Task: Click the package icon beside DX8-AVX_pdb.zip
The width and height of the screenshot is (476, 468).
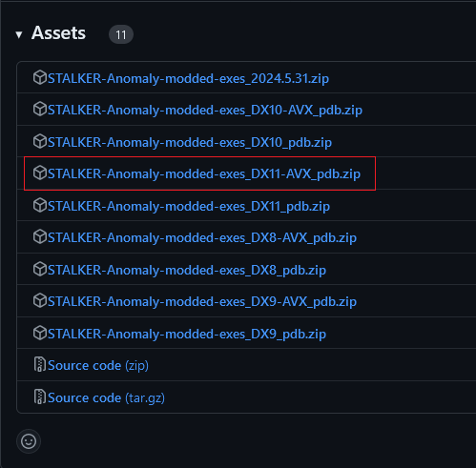Action: click(x=40, y=237)
